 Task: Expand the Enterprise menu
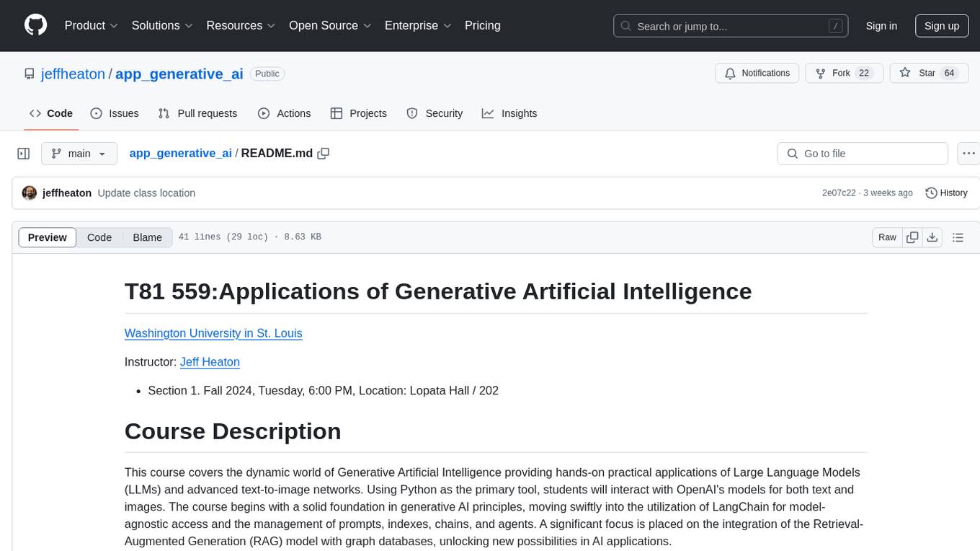418,25
